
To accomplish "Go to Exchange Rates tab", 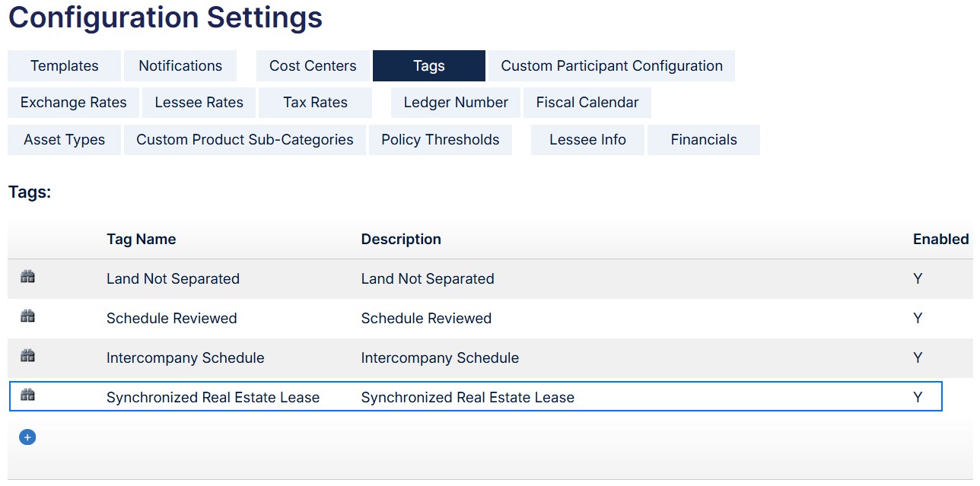I will pyautogui.click(x=74, y=103).
